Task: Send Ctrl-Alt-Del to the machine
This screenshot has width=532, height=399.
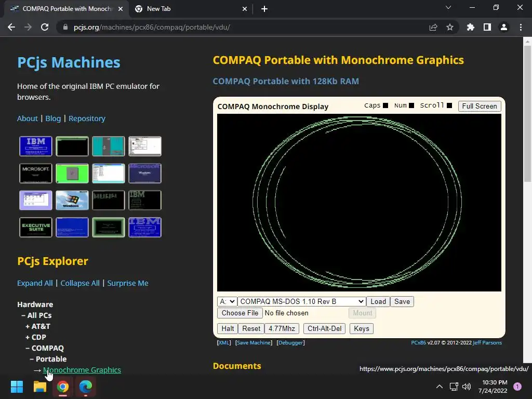Action: tap(324, 328)
